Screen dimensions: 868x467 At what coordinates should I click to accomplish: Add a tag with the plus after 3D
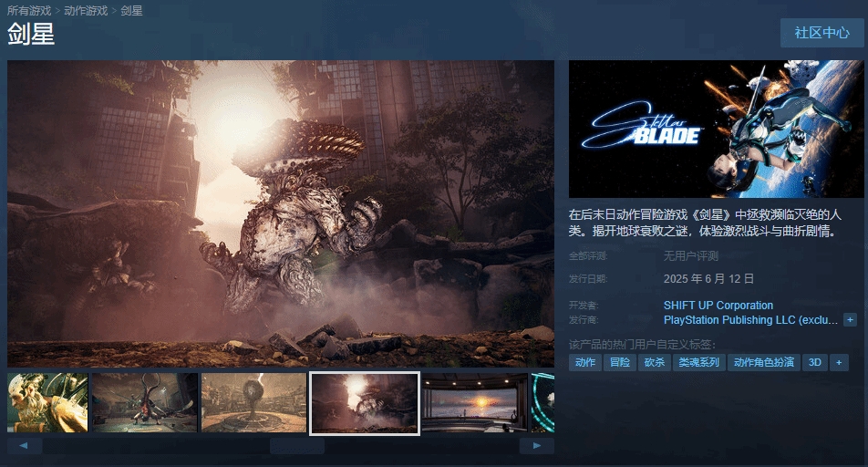839,362
